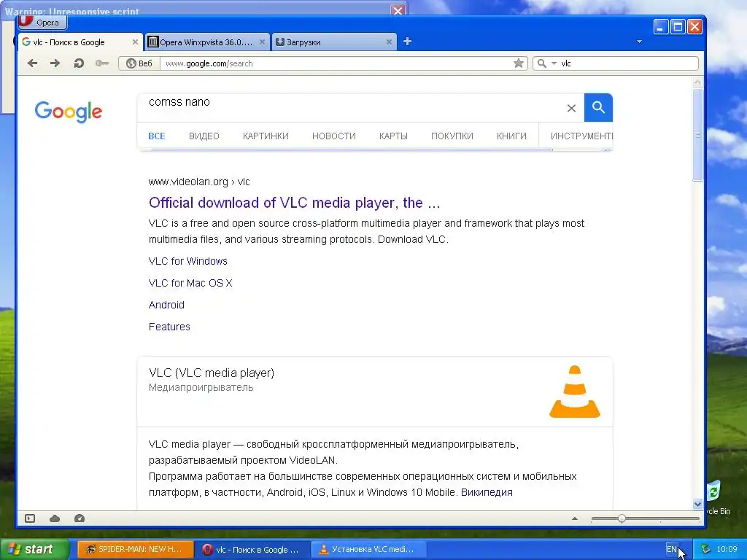747x560 pixels.
Task: Go back to the previous page
Action: pos(32,63)
